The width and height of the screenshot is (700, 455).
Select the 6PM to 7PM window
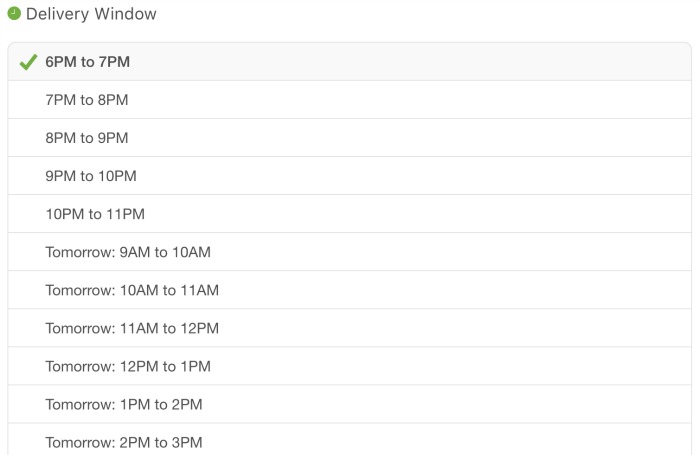tap(88, 62)
